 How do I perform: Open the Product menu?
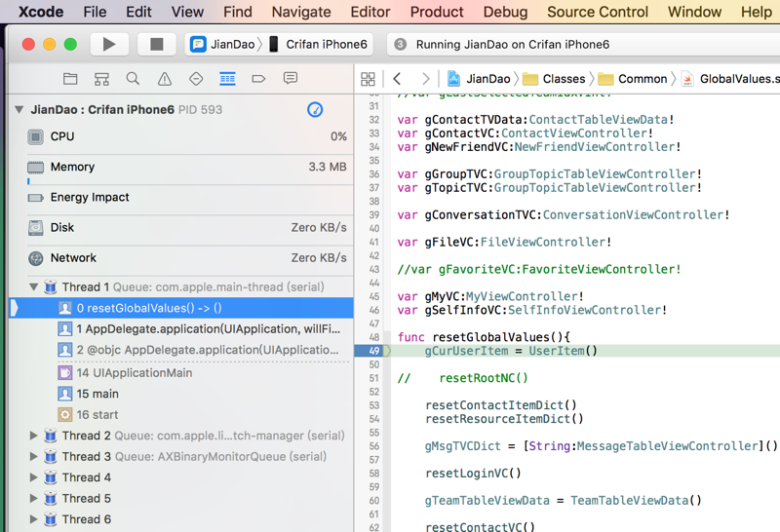[x=437, y=12]
